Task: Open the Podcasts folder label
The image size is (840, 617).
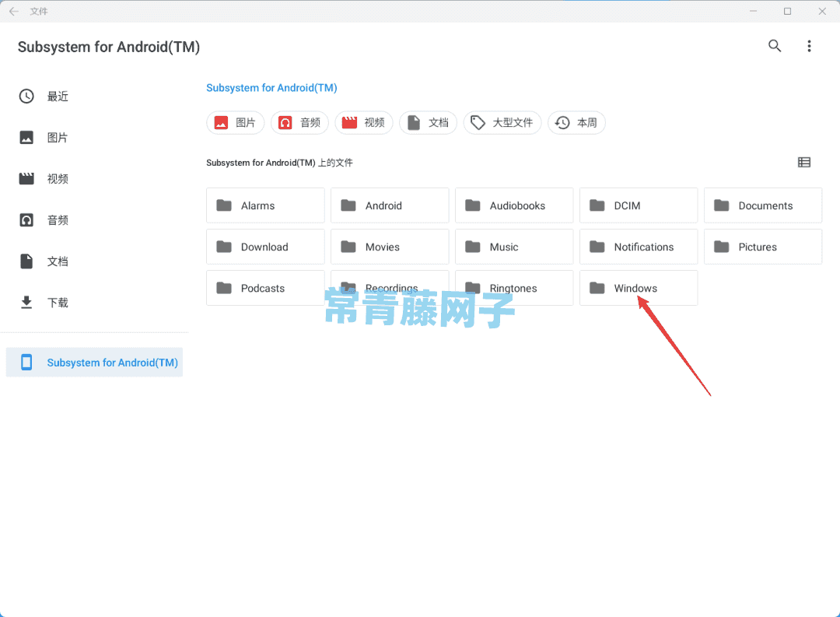Action: (x=263, y=289)
